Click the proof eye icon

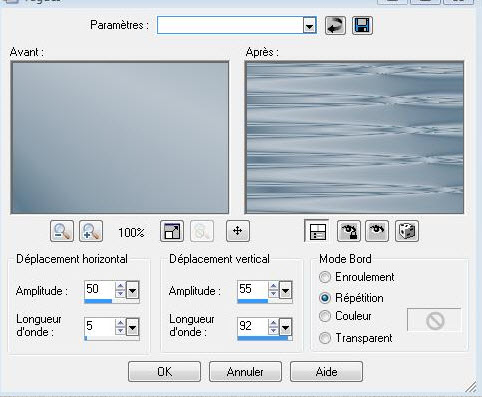(x=377, y=231)
